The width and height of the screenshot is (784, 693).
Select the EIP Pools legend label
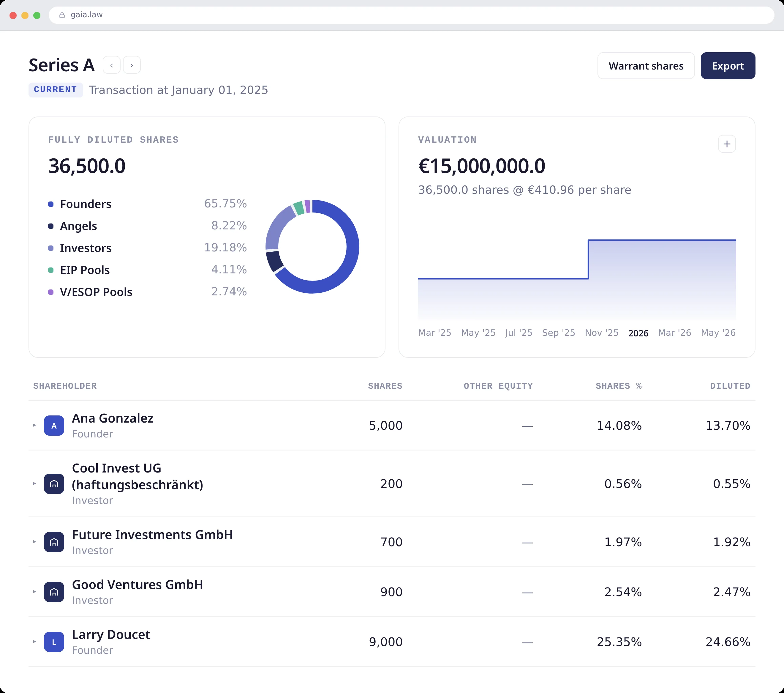pyautogui.click(x=85, y=270)
